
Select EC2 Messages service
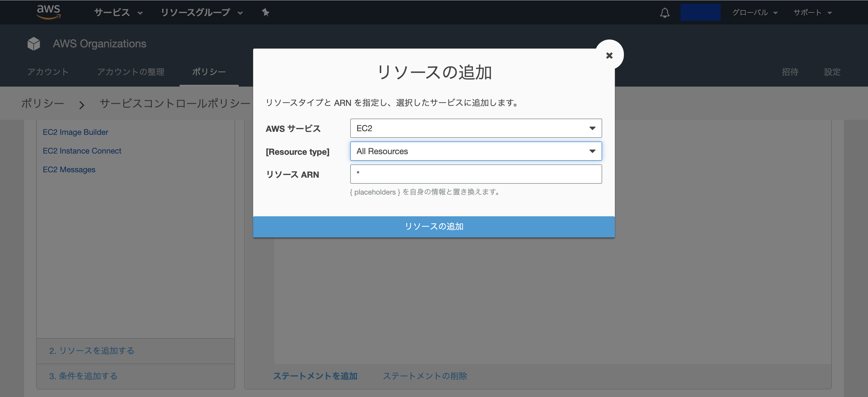[69, 170]
